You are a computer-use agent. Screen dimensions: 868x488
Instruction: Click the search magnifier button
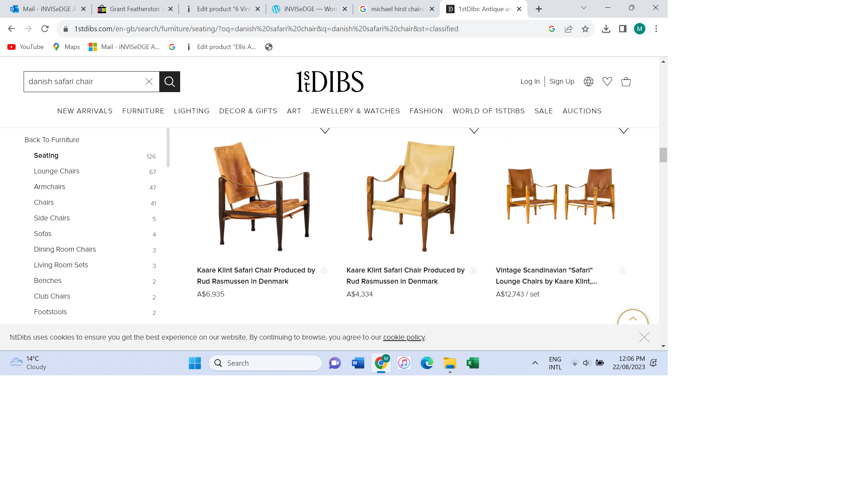(x=169, y=82)
